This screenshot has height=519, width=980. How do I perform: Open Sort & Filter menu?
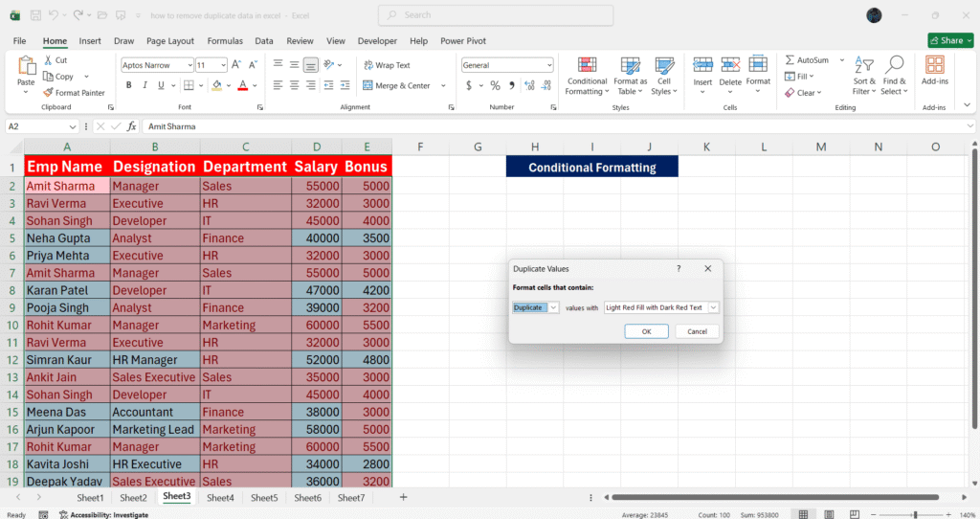(x=864, y=76)
